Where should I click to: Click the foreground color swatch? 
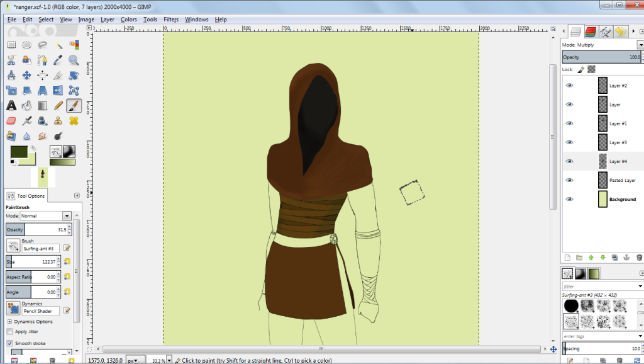tap(18, 152)
